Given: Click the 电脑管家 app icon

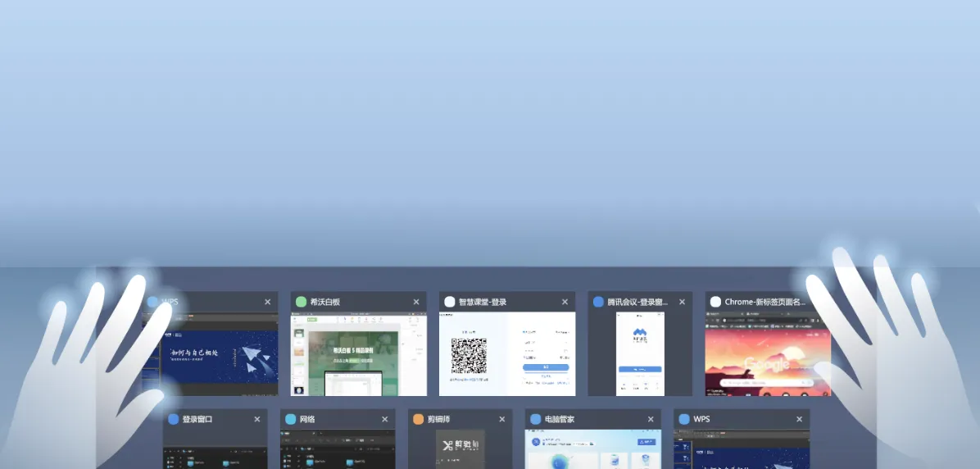Looking at the screenshot, I should [x=535, y=419].
